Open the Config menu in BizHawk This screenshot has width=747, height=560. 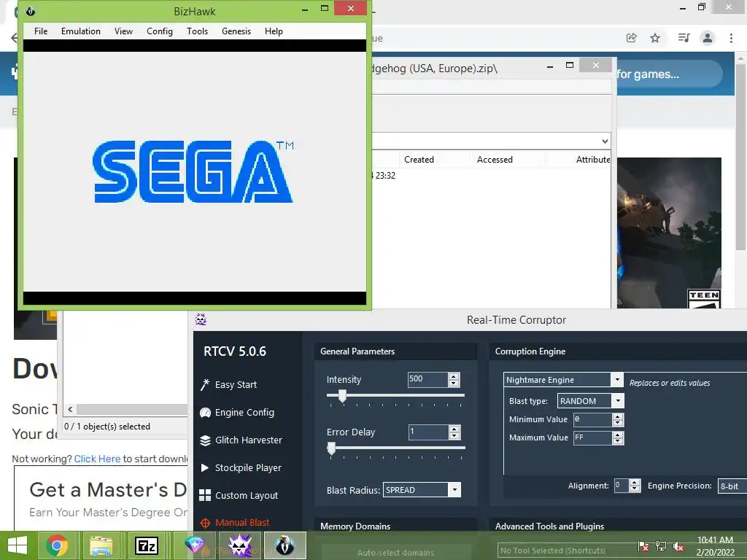(x=160, y=31)
